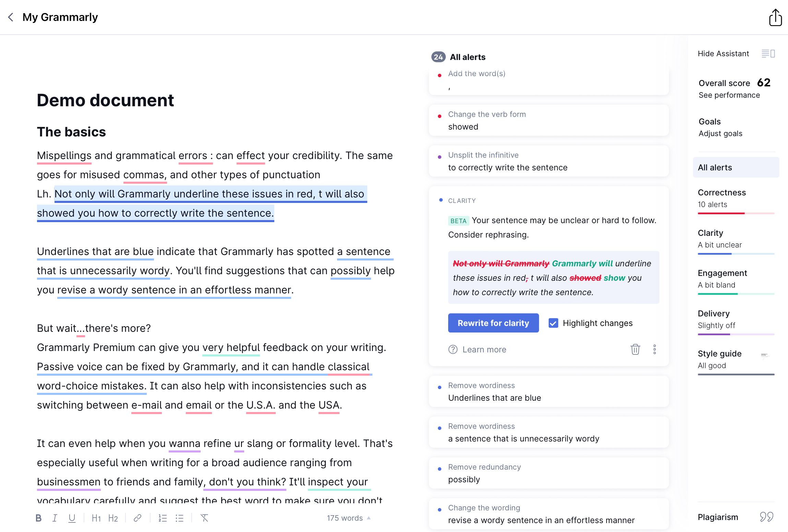Dismiss the clarity alert with the trash icon
This screenshot has height=532, width=788.
(x=635, y=349)
